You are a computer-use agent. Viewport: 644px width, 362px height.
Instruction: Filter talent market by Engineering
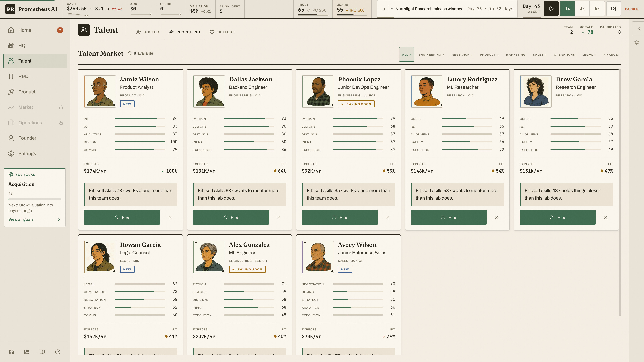[x=431, y=54]
